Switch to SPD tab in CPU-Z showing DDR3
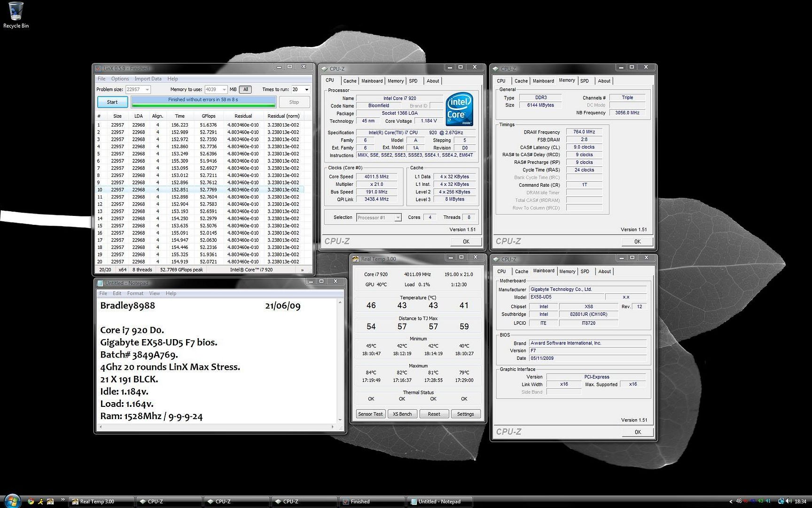 click(584, 81)
